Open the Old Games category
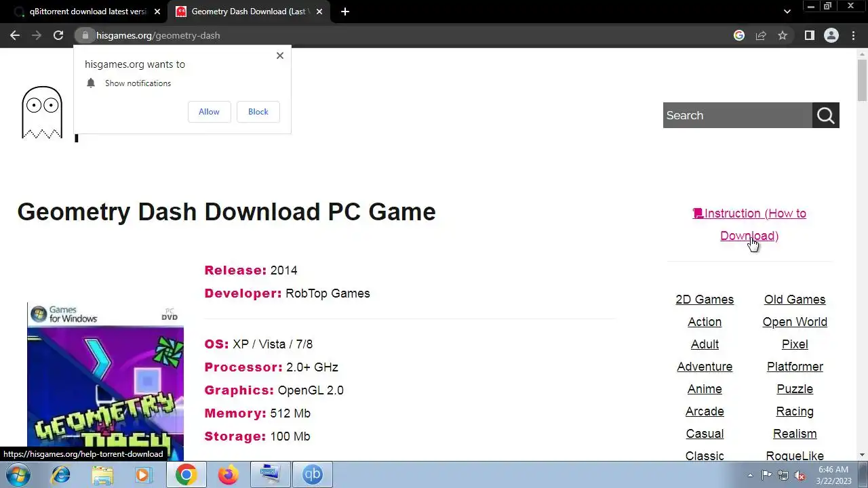The image size is (868, 488). point(795,300)
